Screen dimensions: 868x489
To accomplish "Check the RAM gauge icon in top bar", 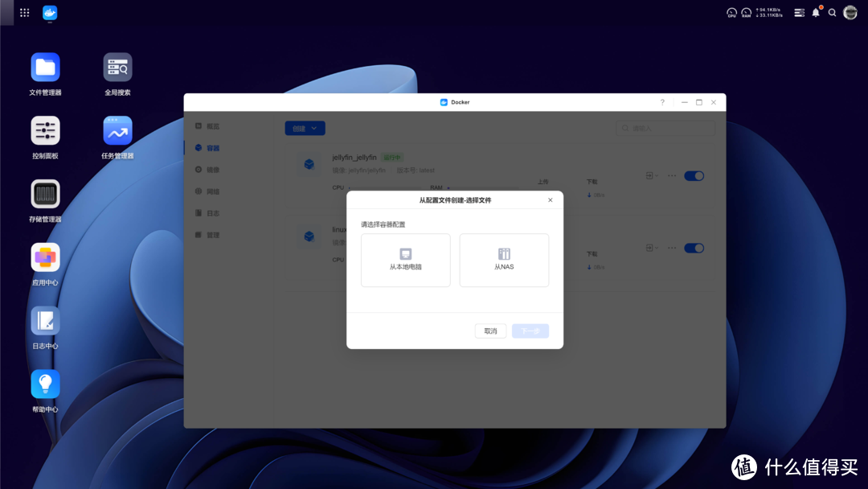I will point(746,12).
